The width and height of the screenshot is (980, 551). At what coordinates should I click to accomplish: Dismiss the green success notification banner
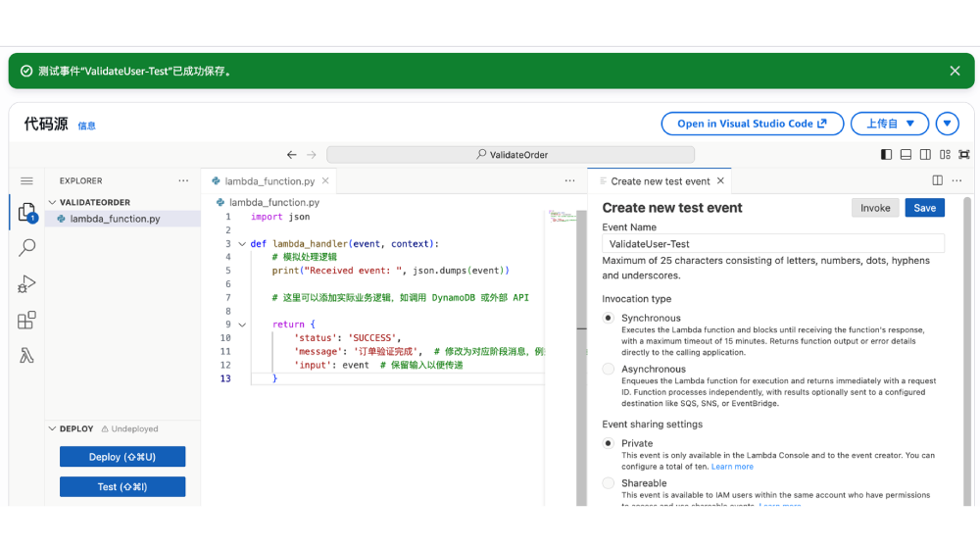tap(955, 71)
